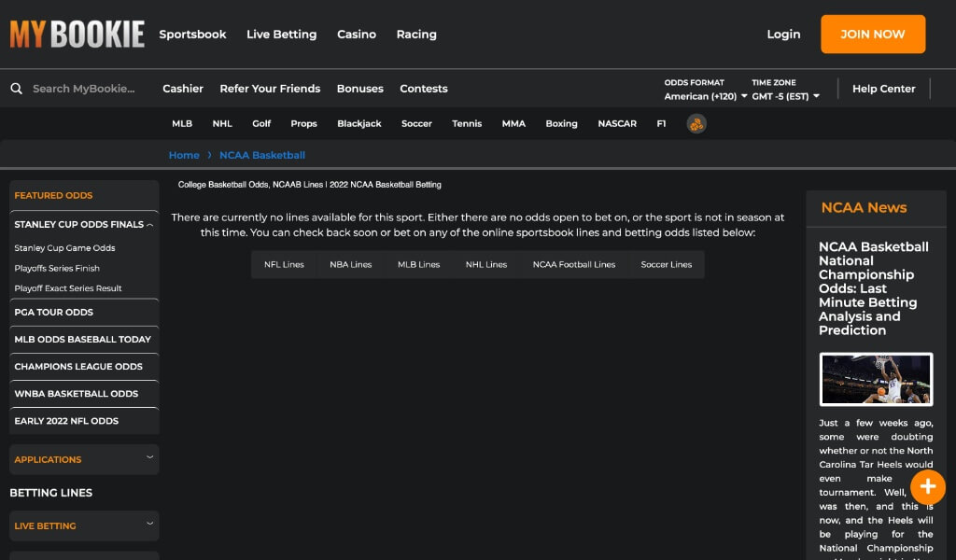Click the NBA Lines button
The image size is (956, 560).
click(351, 264)
